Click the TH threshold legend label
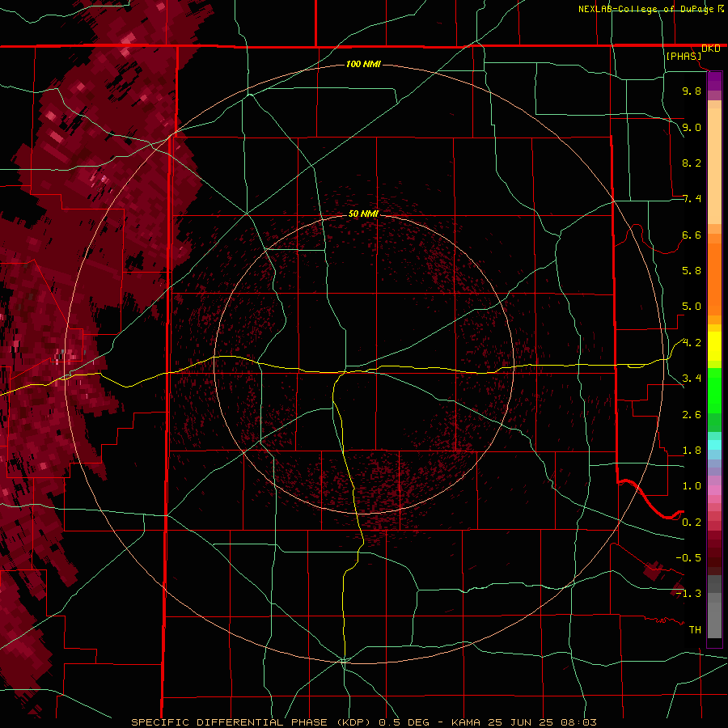The width and height of the screenshot is (728, 728). 695,630
